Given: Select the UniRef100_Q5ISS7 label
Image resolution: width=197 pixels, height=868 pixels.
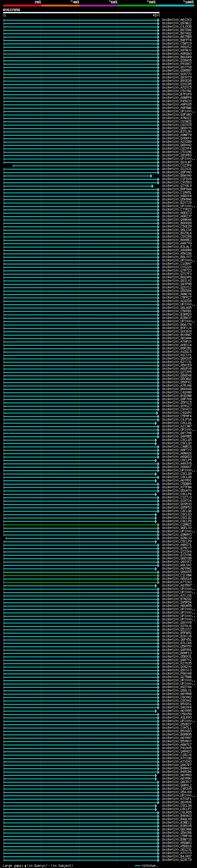Looking at the screenshot, I should 176,629.
